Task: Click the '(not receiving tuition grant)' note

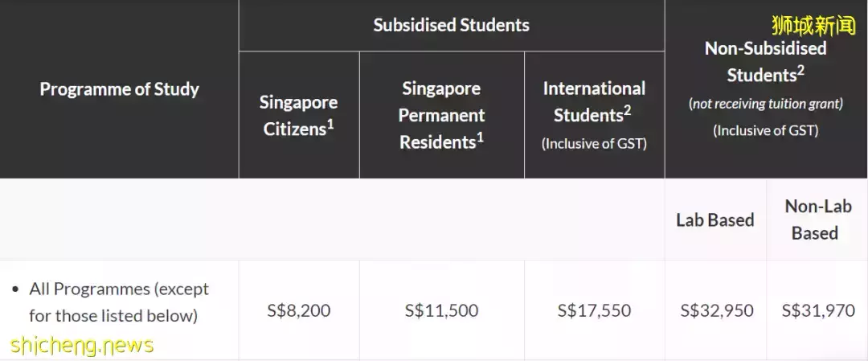Action: pyautogui.click(x=765, y=103)
